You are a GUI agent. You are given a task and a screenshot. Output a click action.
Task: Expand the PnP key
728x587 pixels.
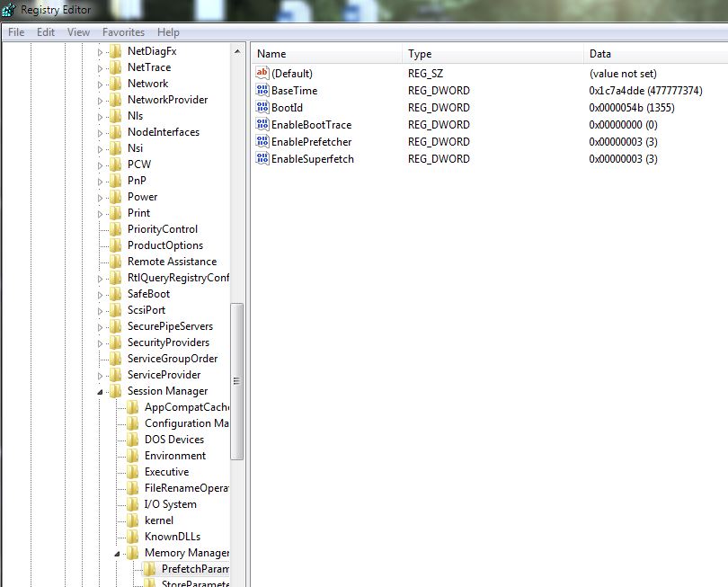tap(100, 182)
